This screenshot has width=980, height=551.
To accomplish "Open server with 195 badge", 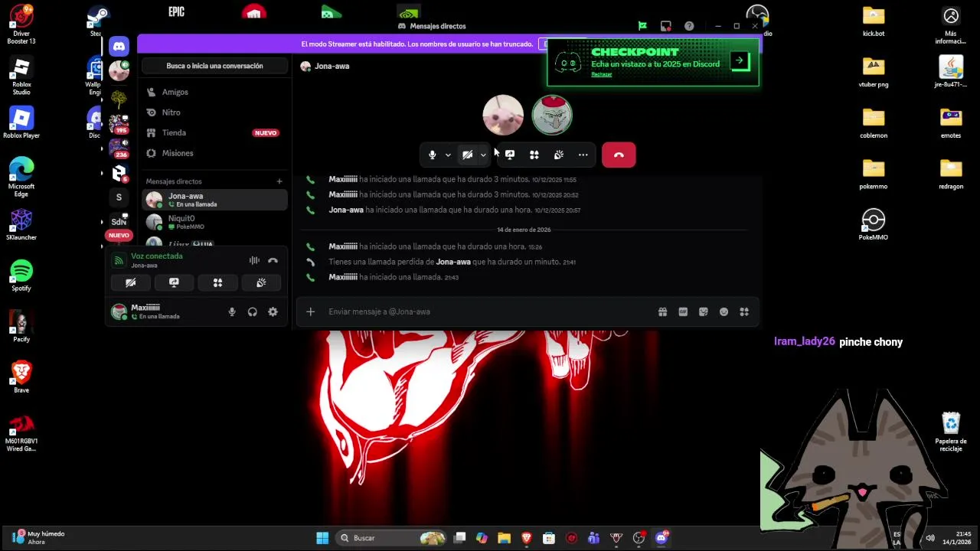I will [119, 123].
